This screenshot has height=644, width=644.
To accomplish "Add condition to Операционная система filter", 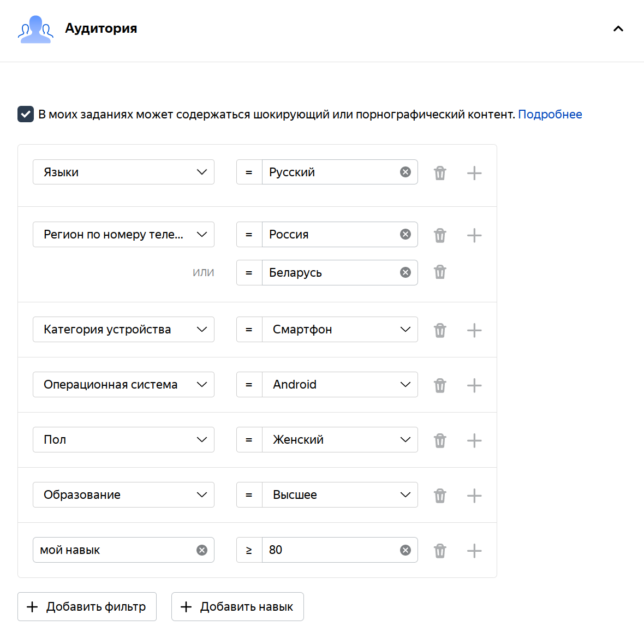I will 474,385.
